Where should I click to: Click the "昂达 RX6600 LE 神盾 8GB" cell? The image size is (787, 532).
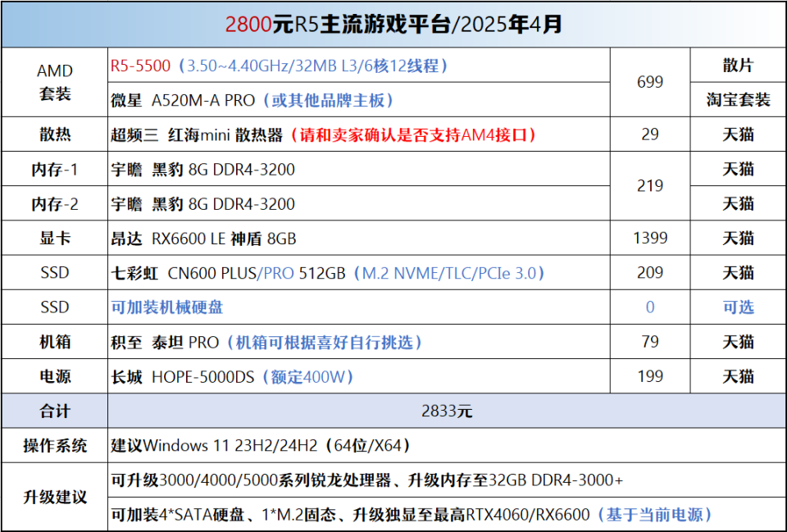pos(359,238)
